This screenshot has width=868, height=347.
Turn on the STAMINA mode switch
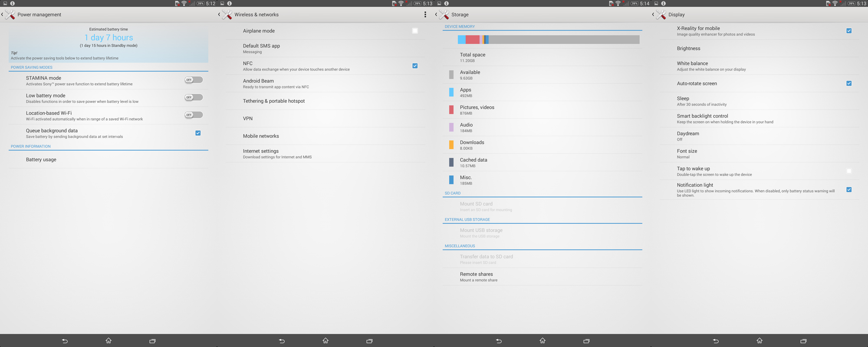tap(194, 80)
